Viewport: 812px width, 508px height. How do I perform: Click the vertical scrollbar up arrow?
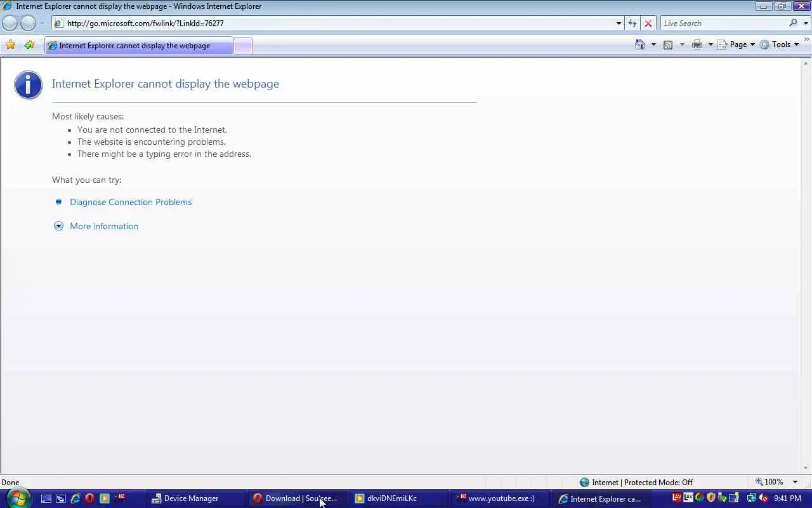[806, 63]
